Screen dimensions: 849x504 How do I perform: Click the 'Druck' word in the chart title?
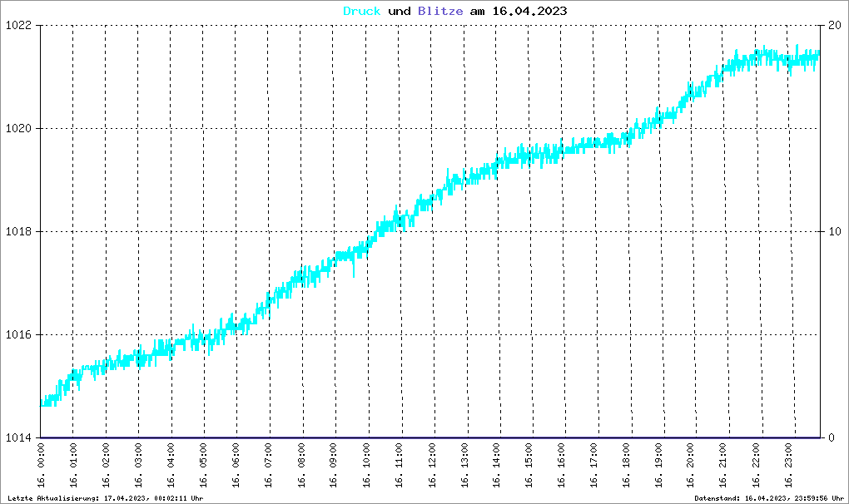[x=362, y=12]
